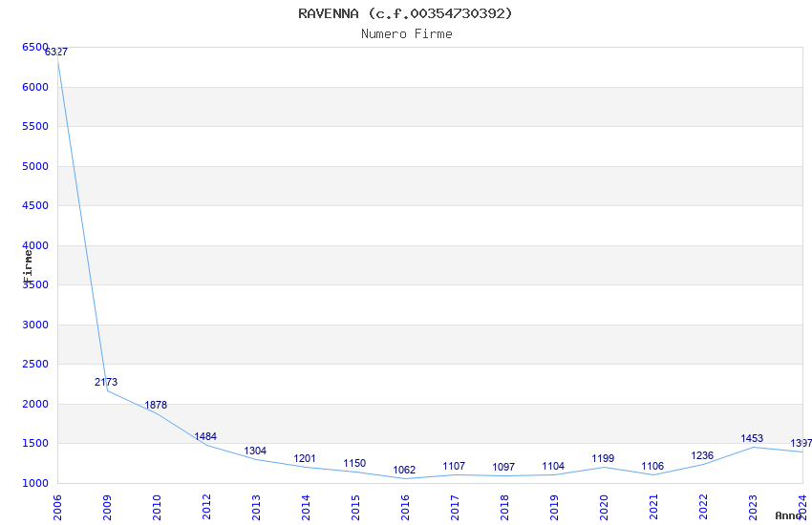This screenshot has height=525, width=812.
Task: Click the x-axis year 2021
Action: coord(653,508)
